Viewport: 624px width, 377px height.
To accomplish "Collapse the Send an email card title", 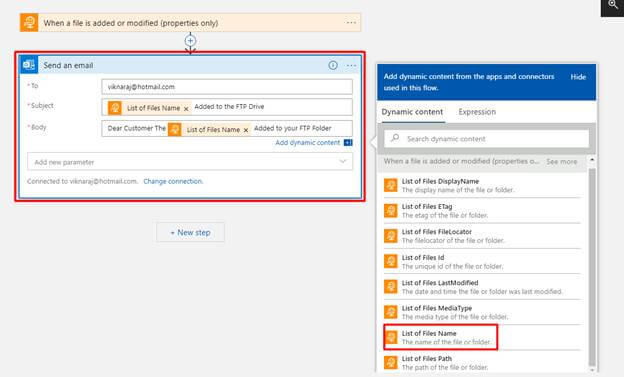I will (x=68, y=65).
